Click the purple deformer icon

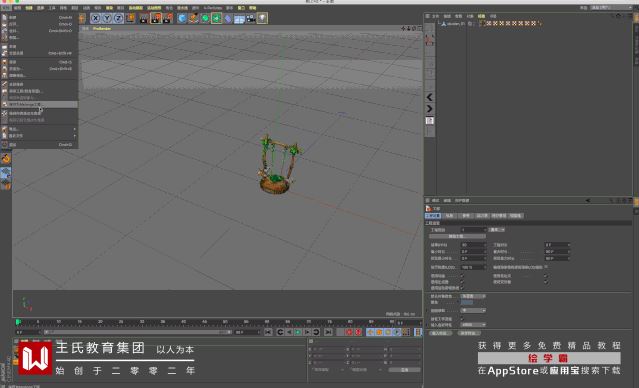[228, 18]
